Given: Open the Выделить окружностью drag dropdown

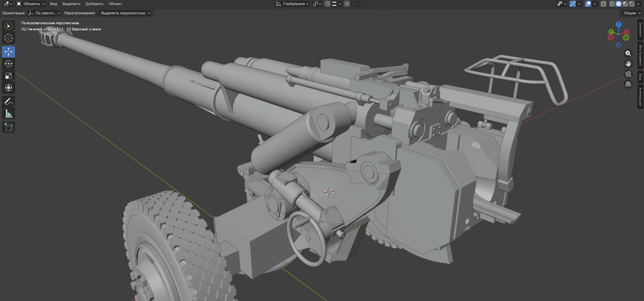Looking at the screenshot, I should click(125, 13).
